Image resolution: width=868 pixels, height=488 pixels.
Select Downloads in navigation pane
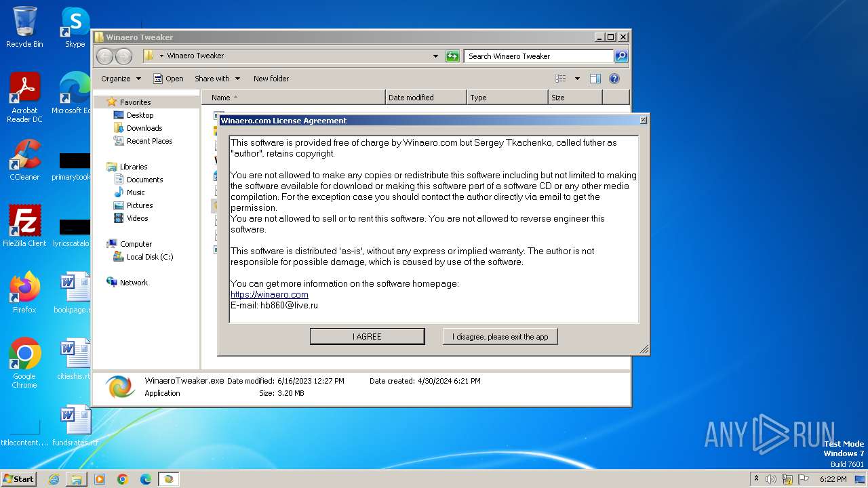[144, 128]
